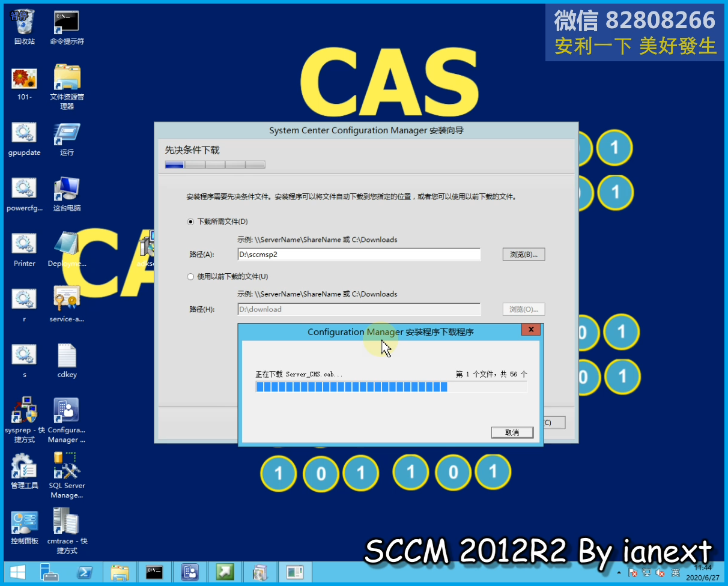728x586 pixels.
Task: Open File Explorer from the taskbar
Action: (x=120, y=572)
